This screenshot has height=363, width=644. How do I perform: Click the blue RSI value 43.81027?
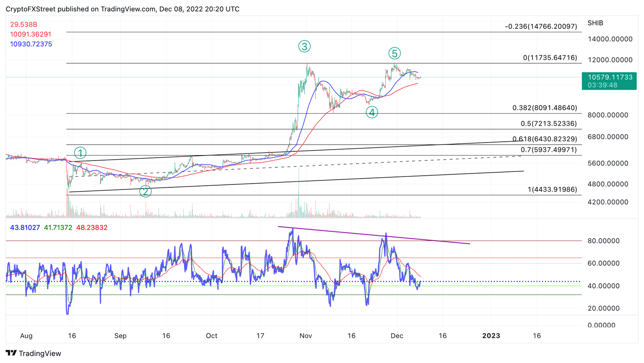tap(25, 228)
